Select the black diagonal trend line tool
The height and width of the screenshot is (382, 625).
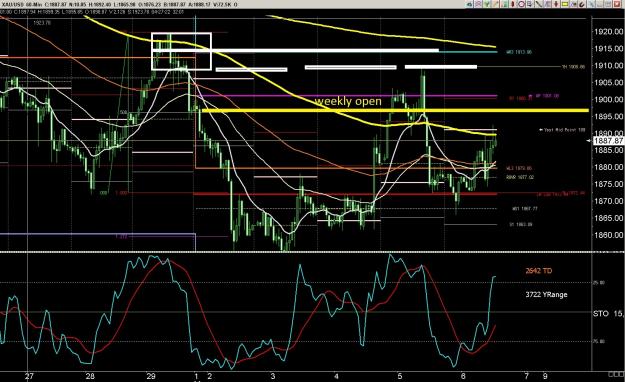pos(538,4)
